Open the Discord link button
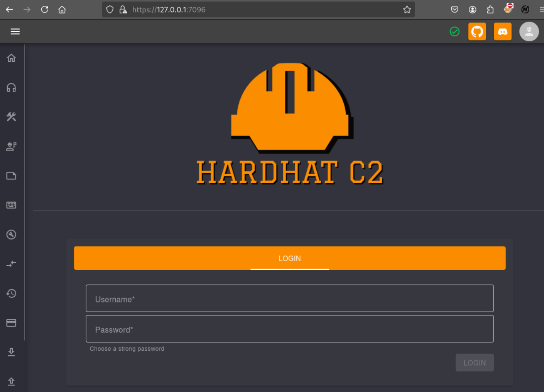 [502, 31]
